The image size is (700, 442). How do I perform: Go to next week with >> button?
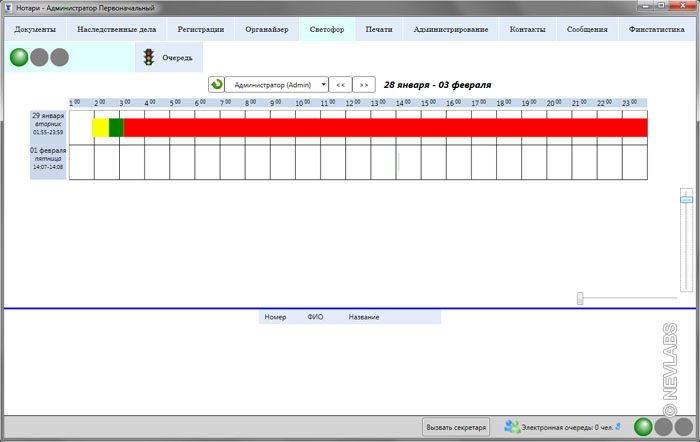tap(365, 85)
